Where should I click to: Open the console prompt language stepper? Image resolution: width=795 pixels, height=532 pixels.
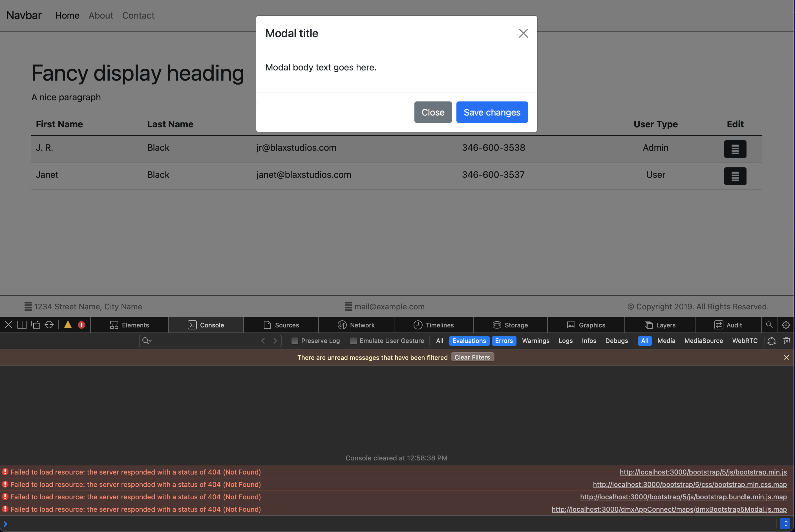tap(785, 524)
